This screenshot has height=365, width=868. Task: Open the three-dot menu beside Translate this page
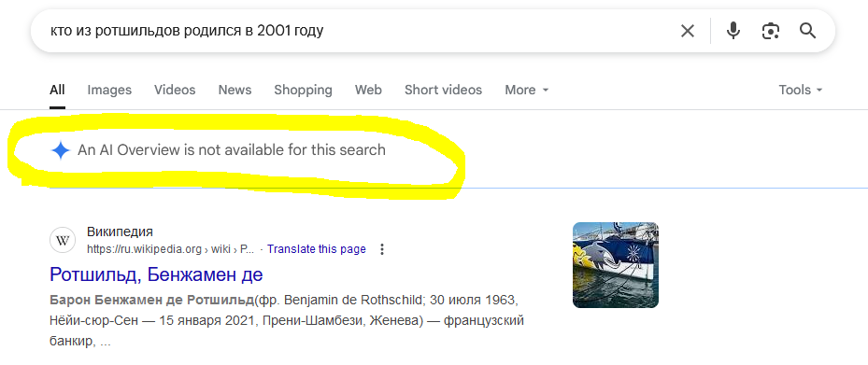coord(381,249)
